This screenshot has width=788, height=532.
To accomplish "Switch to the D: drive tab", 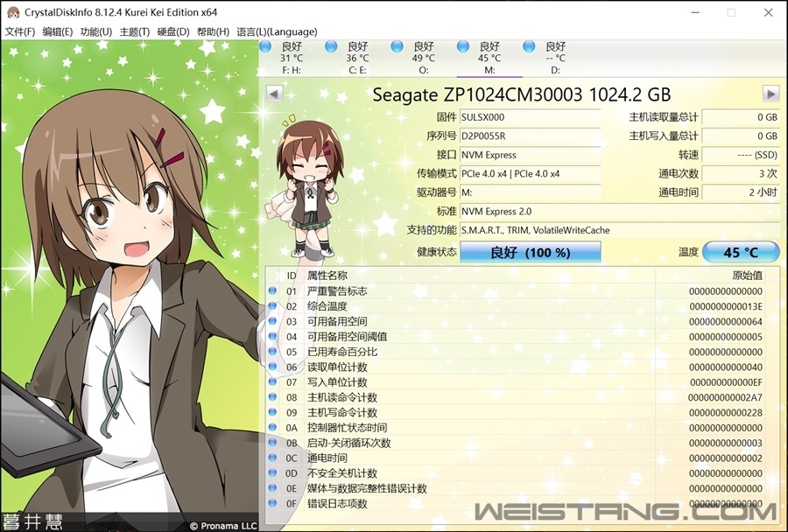I will coord(555,58).
